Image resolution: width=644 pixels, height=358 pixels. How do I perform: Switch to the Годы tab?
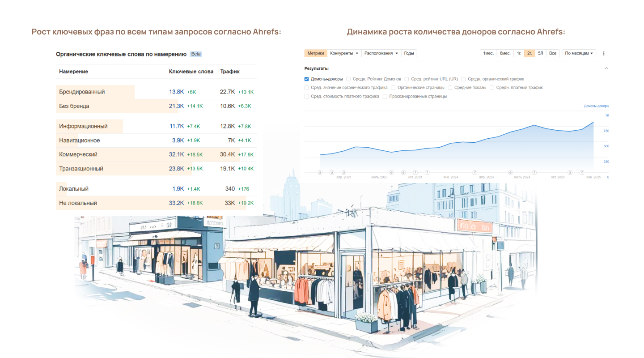(409, 53)
